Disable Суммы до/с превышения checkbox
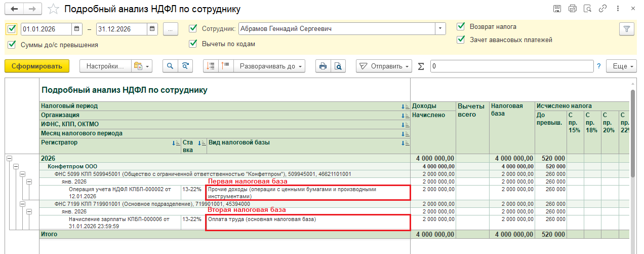Screen dimensions: 644x254 point(12,45)
